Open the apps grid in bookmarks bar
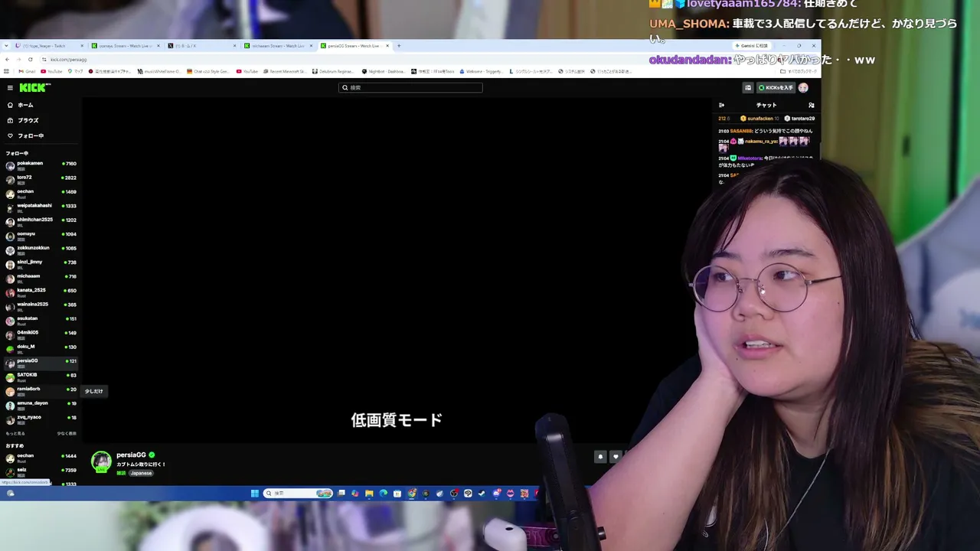This screenshot has height=551, width=980. point(7,71)
